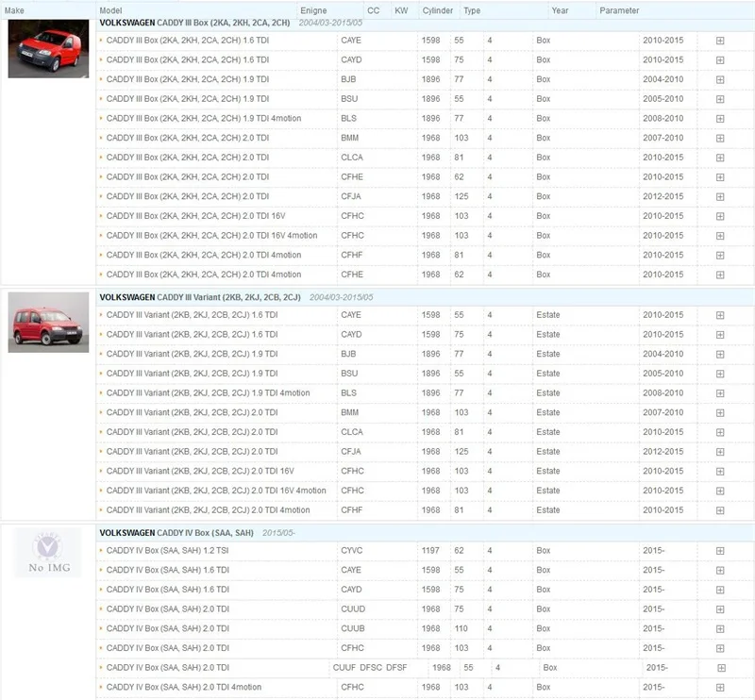The width and height of the screenshot is (755, 700).
Task: Open plus icon for Caddy III Variant BLS
Action: coord(720,393)
